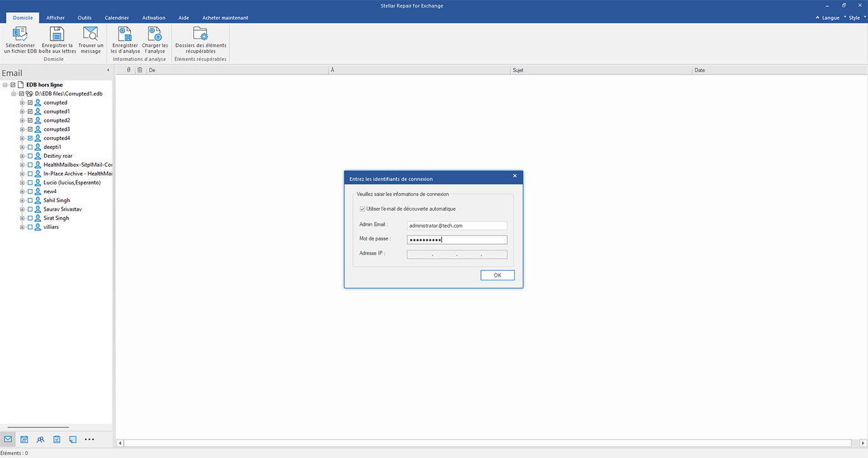Screen dimensions: 868x458
Task: Close the identifiants de connexion dialog
Action: [515, 176]
